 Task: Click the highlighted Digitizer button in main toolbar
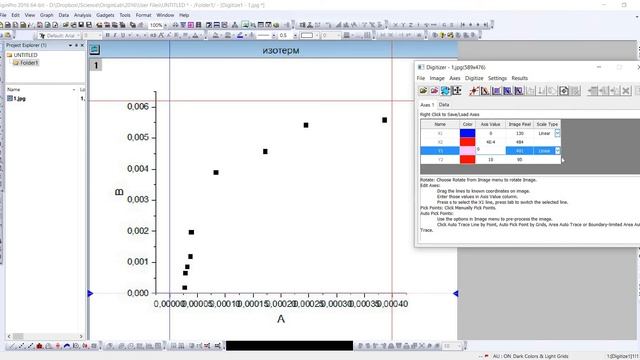click(245, 25)
